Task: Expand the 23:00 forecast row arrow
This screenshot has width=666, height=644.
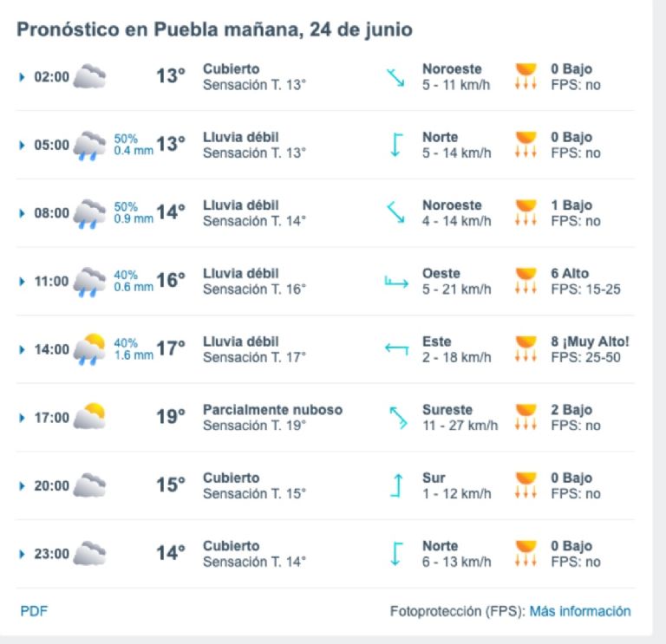Action: (22, 554)
